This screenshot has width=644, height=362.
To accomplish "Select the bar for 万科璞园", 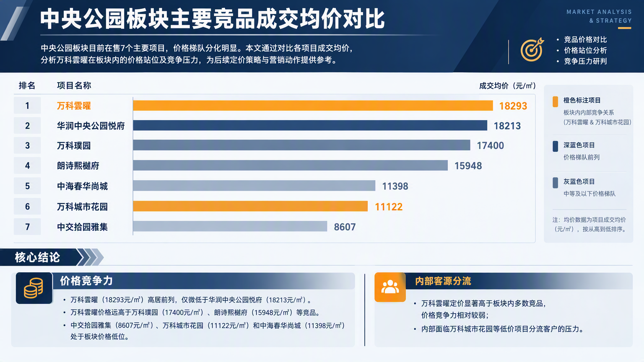I will point(301,145).
